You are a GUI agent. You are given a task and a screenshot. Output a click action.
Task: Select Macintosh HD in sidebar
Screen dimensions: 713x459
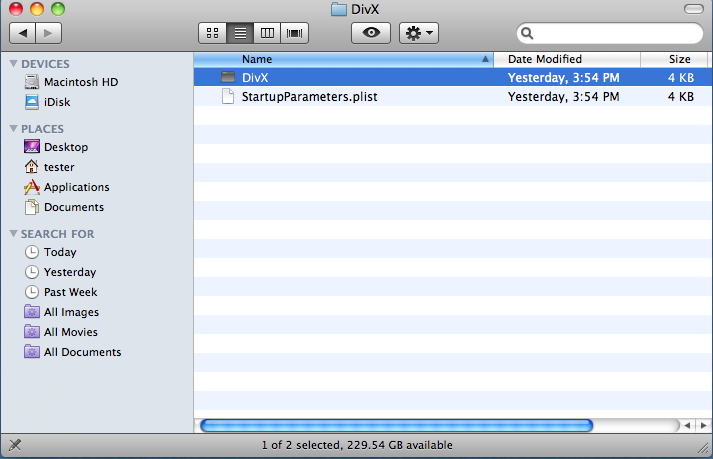click(81, 82)
